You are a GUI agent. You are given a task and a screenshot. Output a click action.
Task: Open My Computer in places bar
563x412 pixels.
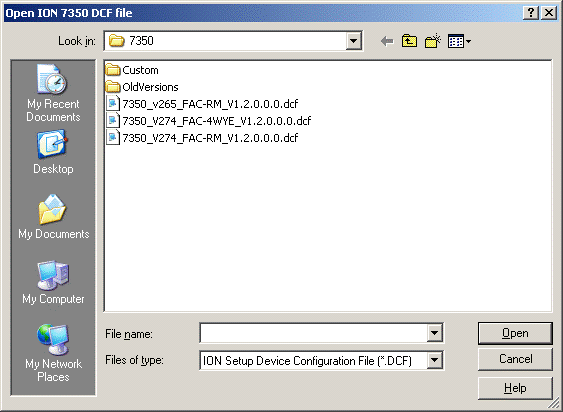point(53,282)
